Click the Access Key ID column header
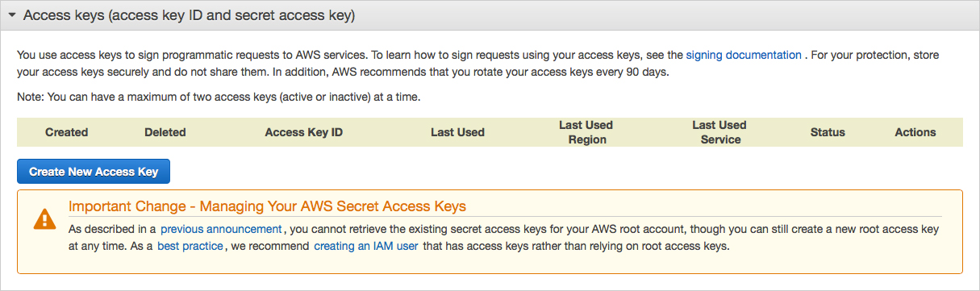Viewport: 980px width, 291px height. 304,132
